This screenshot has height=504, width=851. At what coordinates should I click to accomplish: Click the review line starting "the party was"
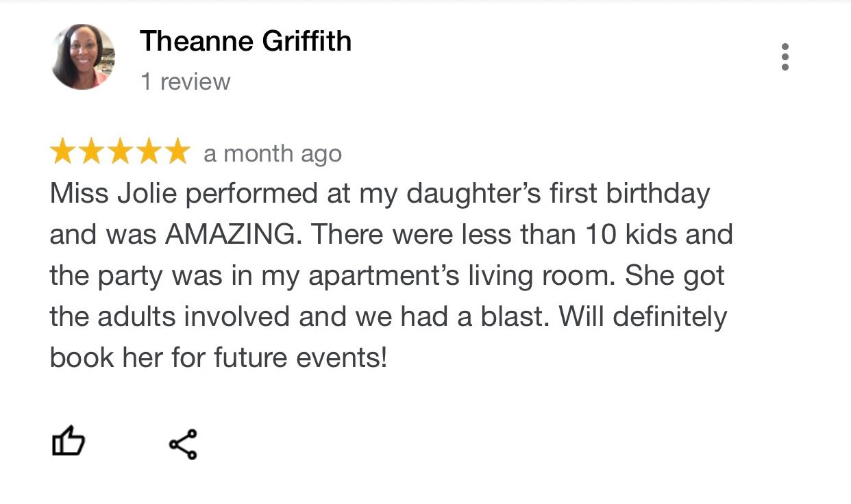387,276
